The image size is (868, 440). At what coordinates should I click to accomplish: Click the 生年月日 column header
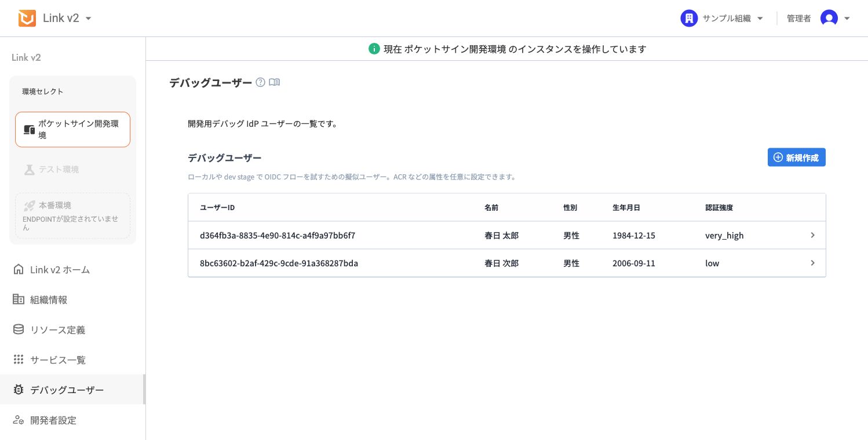pos(626,207)
